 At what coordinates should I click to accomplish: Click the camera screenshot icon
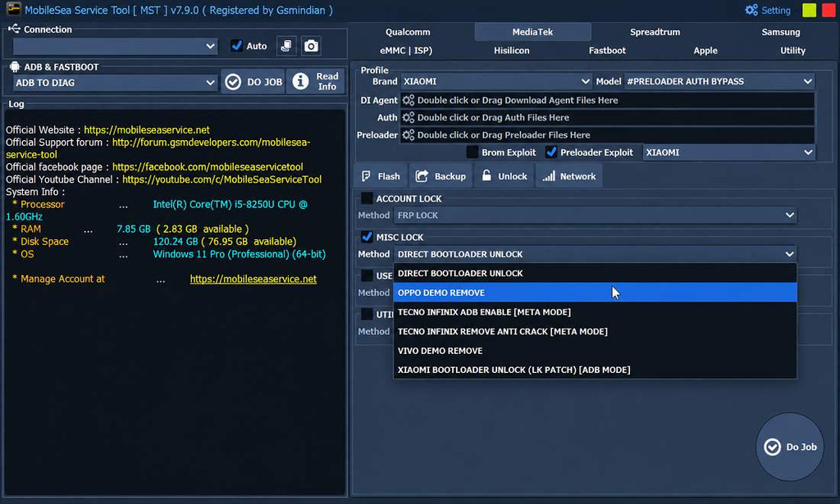coord(311,46)
